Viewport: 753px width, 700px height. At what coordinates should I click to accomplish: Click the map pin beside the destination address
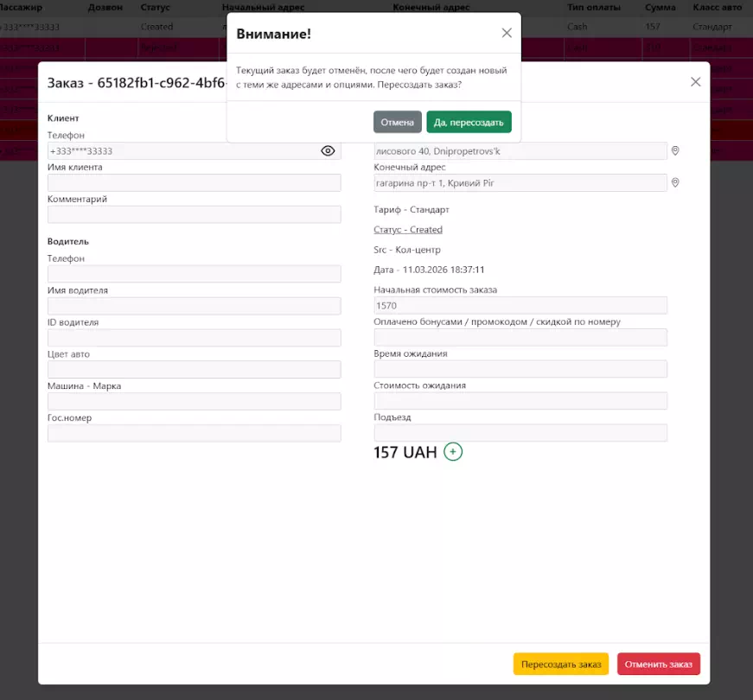point(675,183)
